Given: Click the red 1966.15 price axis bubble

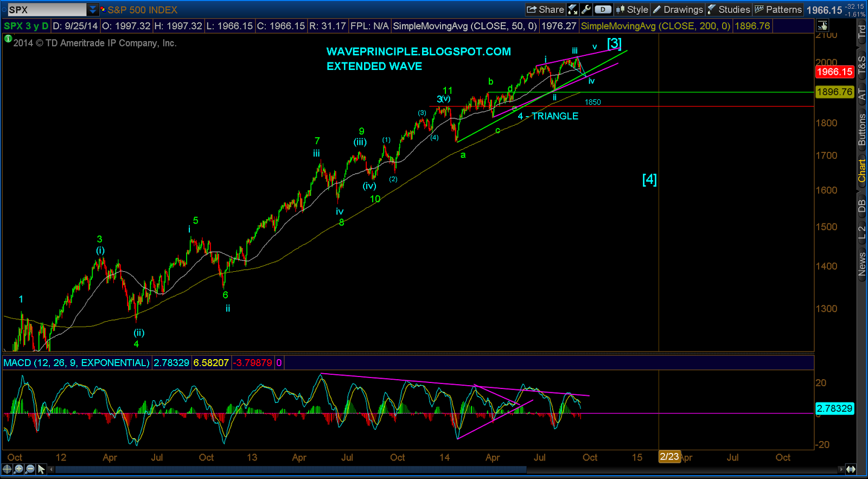Looking at the screenshot, I should [835, 72].
